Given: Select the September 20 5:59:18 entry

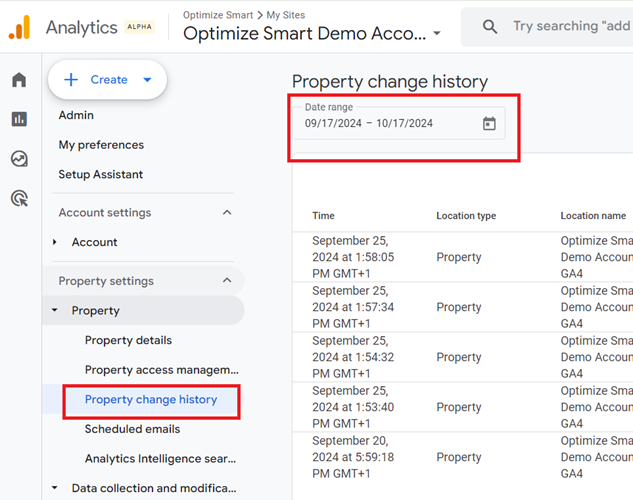Looking at the screenshot, I should coord(353,457).
